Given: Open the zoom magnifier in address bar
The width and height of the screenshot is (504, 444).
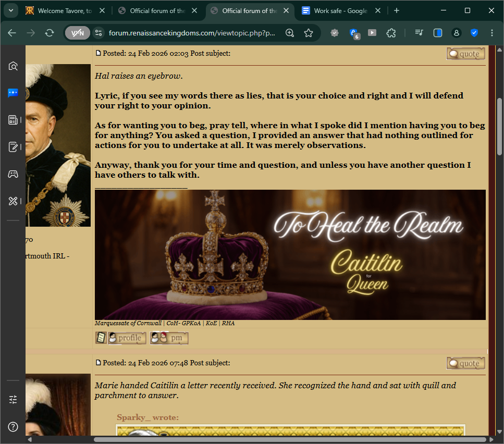Looking at the screenshot, I should click(290, 33).
